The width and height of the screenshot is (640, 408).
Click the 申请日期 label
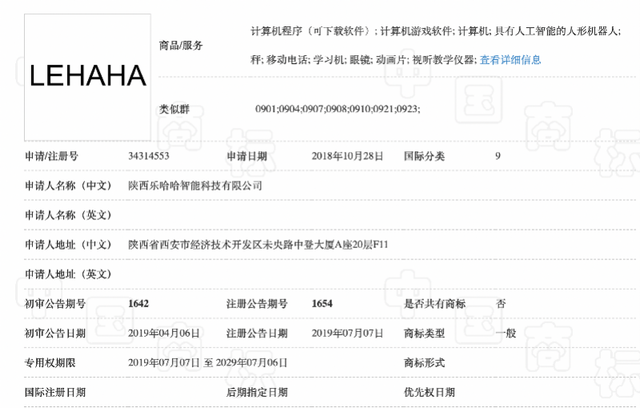(247, 156)
